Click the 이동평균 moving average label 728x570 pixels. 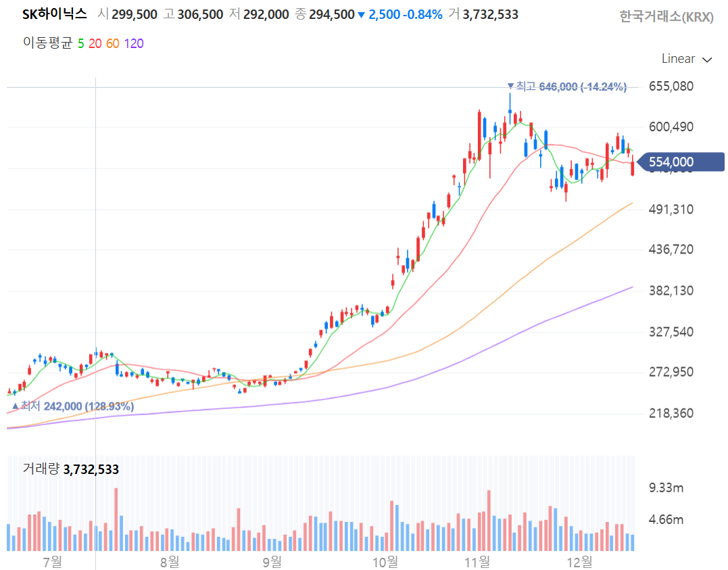click(48, 43)
